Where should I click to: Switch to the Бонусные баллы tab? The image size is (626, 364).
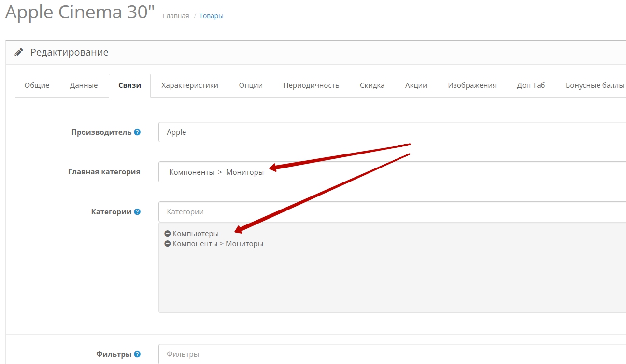click(595, 85)
